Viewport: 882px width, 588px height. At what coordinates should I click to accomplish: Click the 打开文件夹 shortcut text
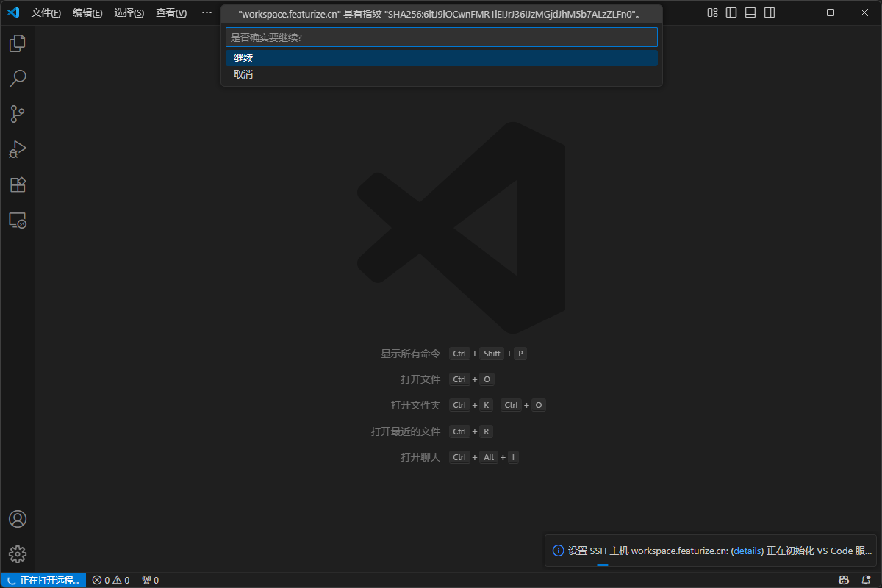pos(415,405)
